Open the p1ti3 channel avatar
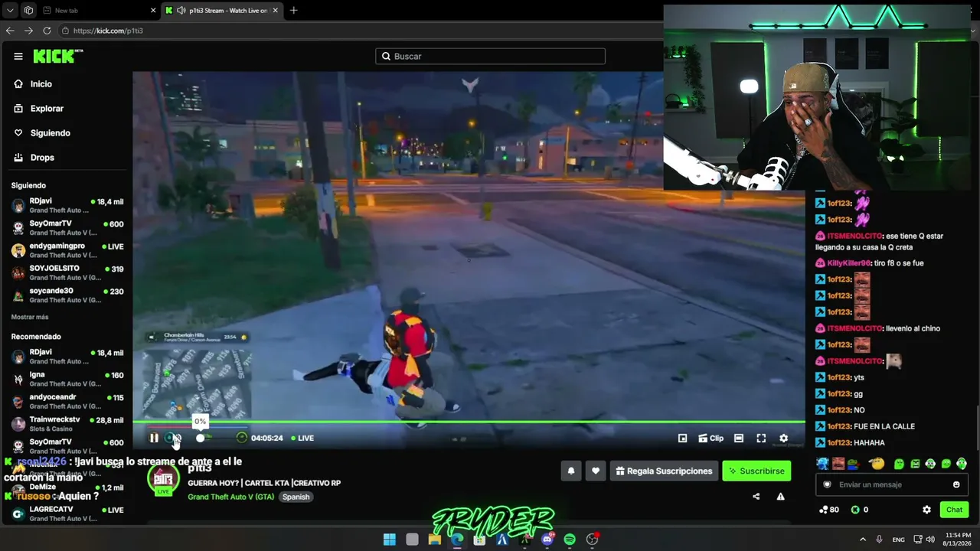Image resolution: width=980 pixels, height=551 pixels. [162, 481]
